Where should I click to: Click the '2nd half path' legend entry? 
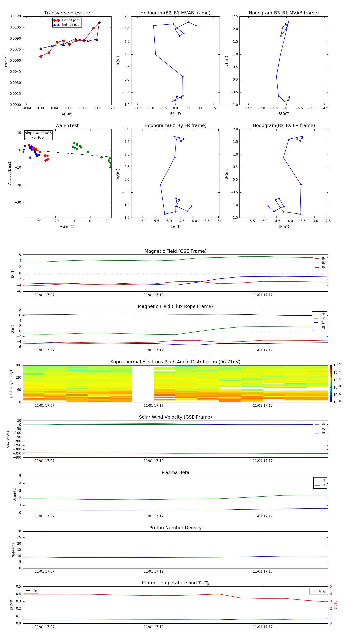(67, 25)
